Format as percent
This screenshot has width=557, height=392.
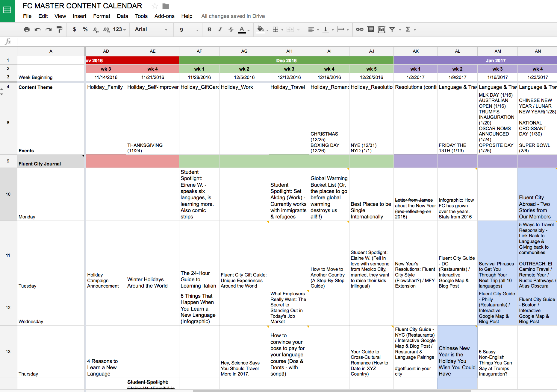pos(85,29)
